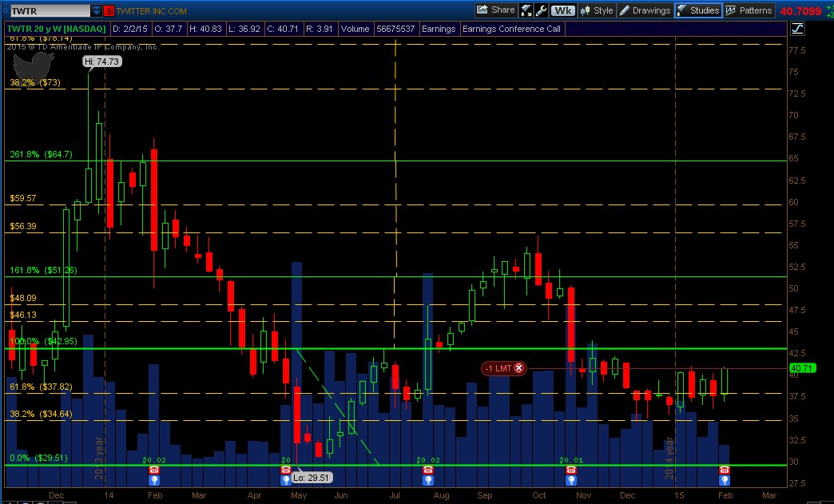Click the TWTR symbol input field
The image size is (834, 504).
coord(50,10)
